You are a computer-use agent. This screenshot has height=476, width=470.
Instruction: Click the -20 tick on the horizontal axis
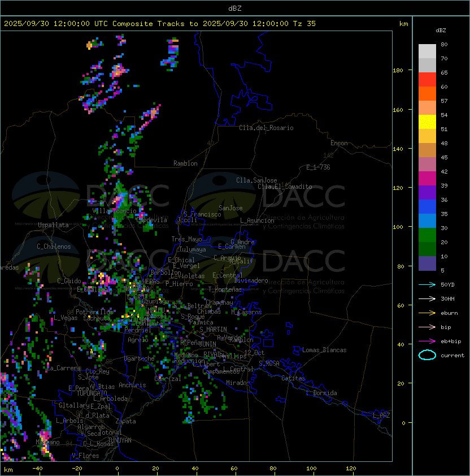pos(77,469)
